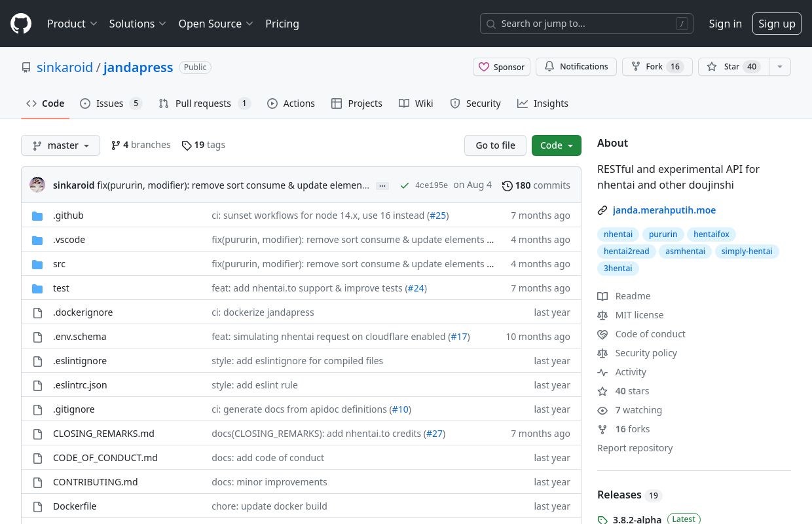
Task: Switch to the Pull requests tab
Action: tap(204, 103)
